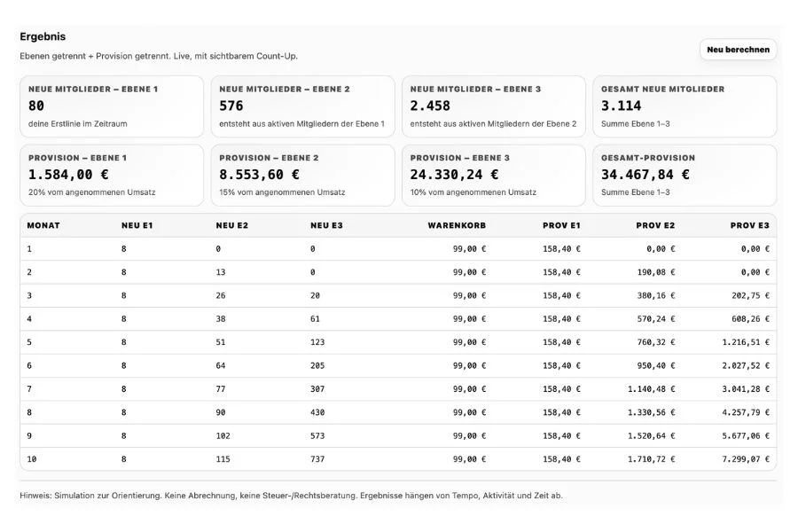Select the PROV E3 column header
The image size is (798, 532).
point(749,225)
